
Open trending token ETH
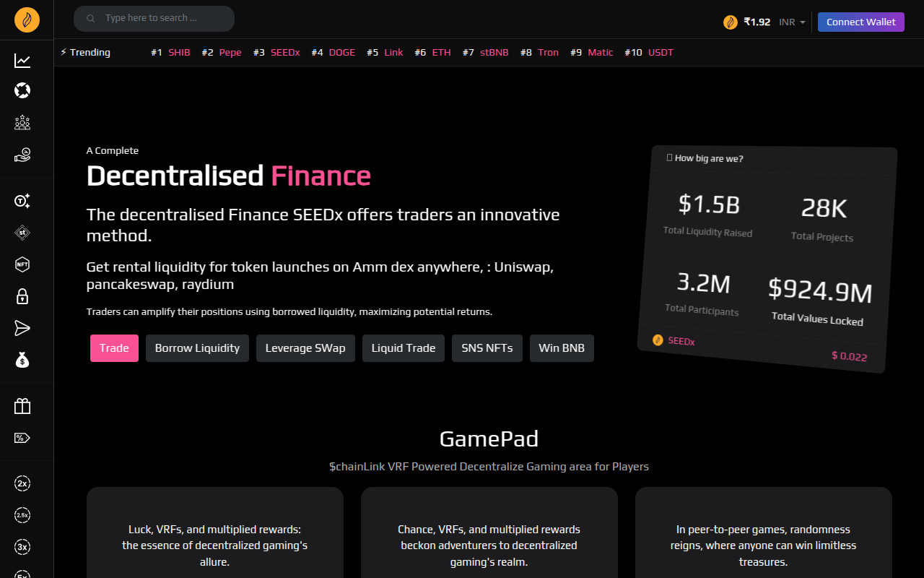[442, 52]
